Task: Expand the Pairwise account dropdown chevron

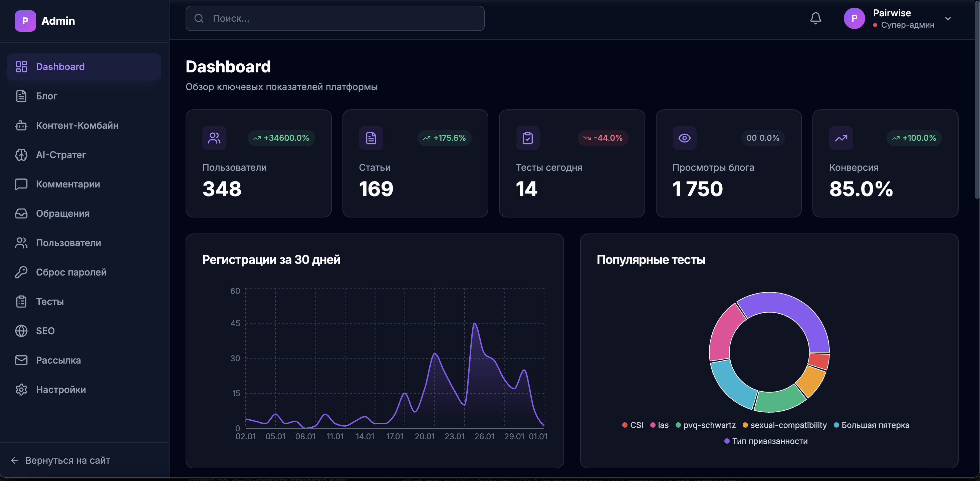Action: [x=948, y=18]
